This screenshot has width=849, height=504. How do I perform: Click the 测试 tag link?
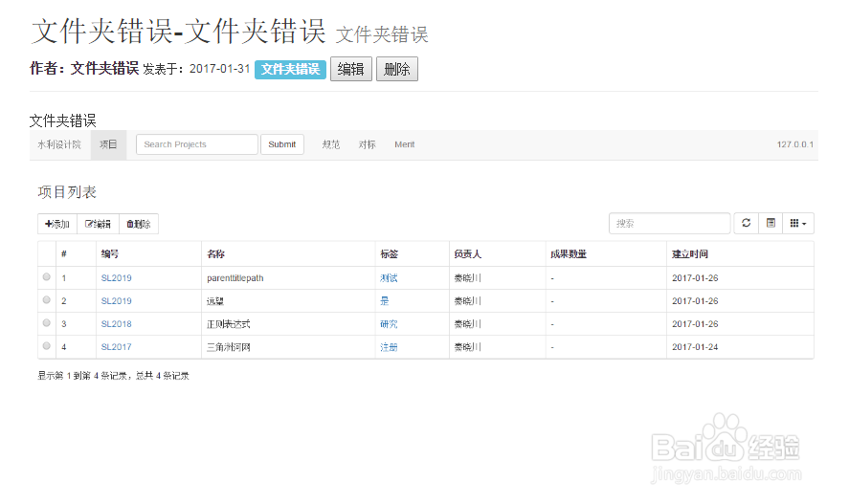pyautogui.click(x=389, y=278)
